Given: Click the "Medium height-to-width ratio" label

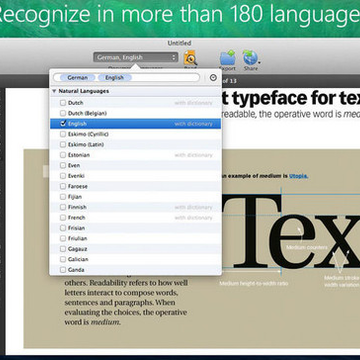Looking at the screenshot, I should [253, 284].
